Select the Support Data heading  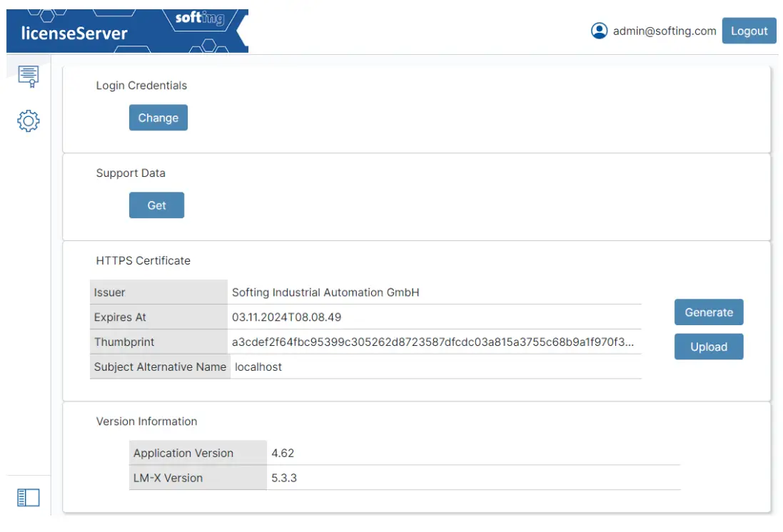point(131,173)
